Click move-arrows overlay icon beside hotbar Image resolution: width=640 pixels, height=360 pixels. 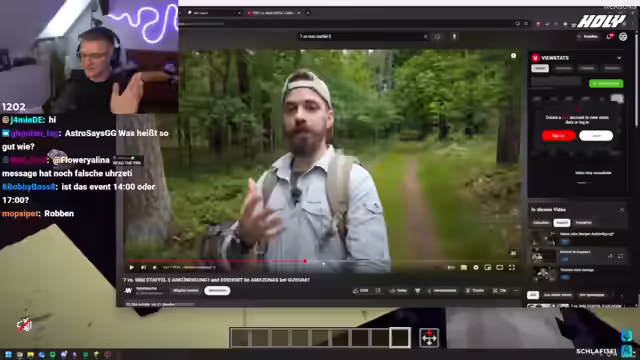pos(429,338)
